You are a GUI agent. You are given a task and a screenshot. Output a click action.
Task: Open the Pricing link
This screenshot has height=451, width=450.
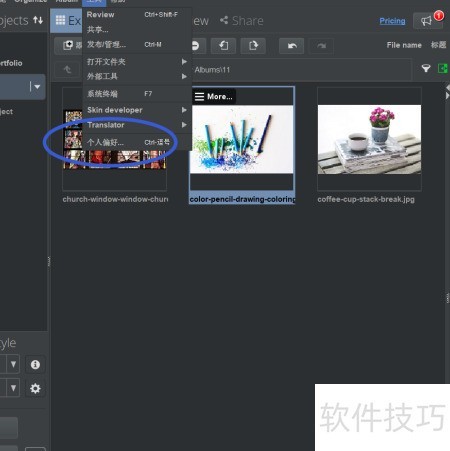pyautogui.click(x=392, y=21)
